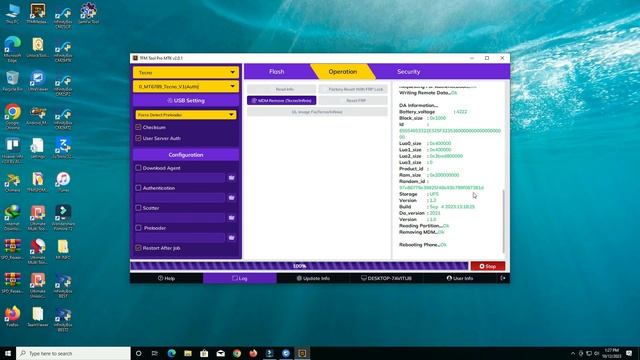Viewport: 640px width, 360px height.
Task: Switch to the Flash tab
Action: pos(276,71)
